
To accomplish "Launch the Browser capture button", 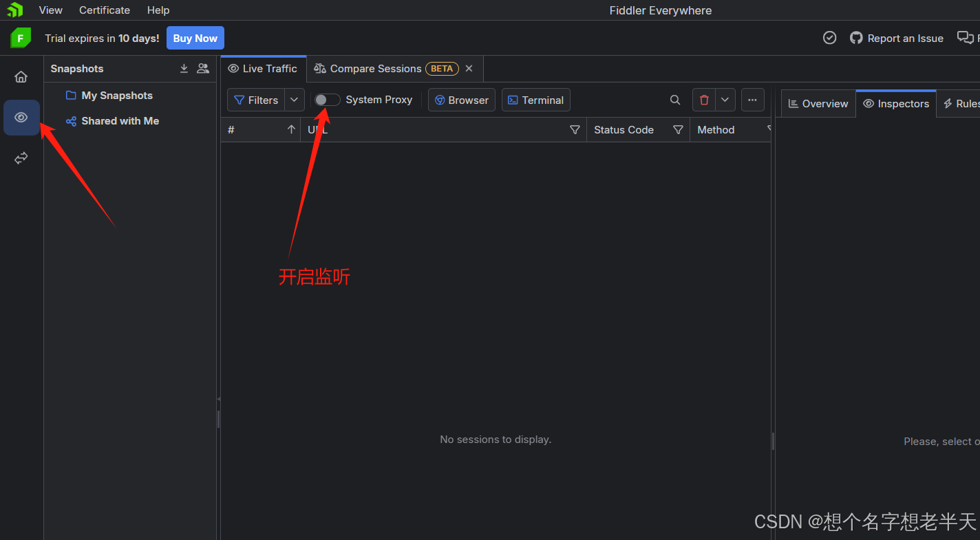I will (461, 100).
